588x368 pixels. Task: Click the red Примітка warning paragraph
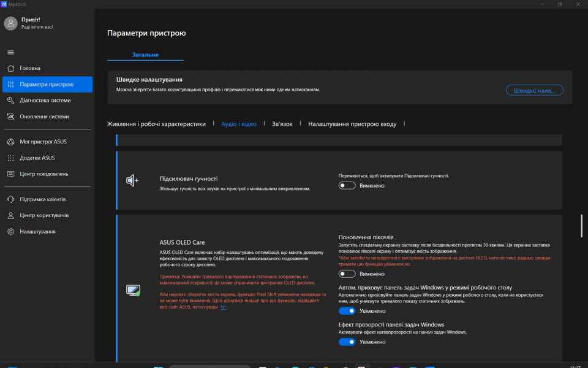[x=237, y=280]
